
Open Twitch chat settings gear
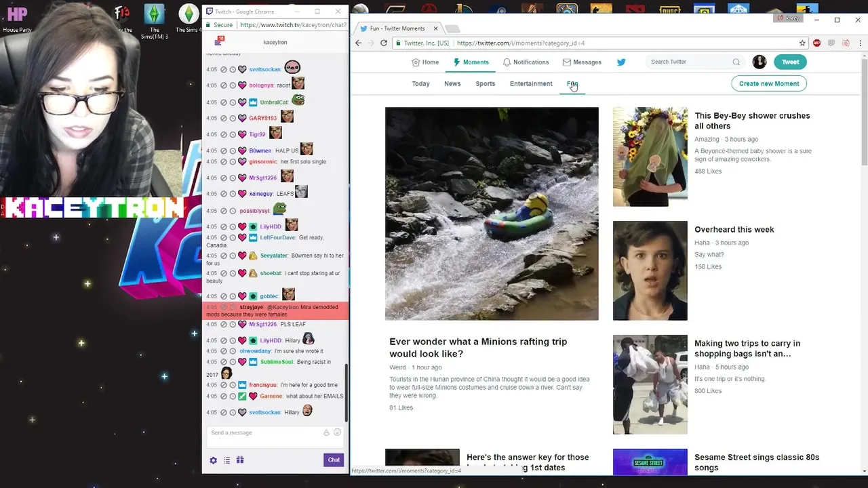[x=213, y=460]
